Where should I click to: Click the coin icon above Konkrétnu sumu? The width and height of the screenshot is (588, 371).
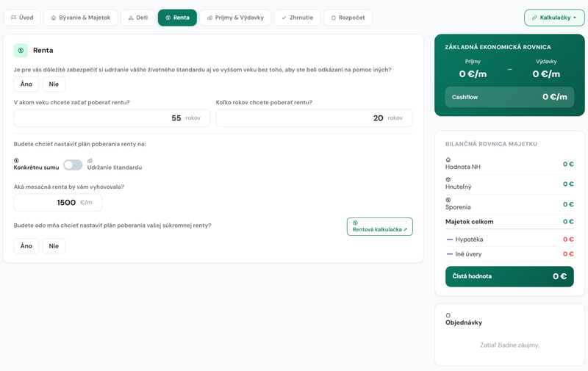16,160
